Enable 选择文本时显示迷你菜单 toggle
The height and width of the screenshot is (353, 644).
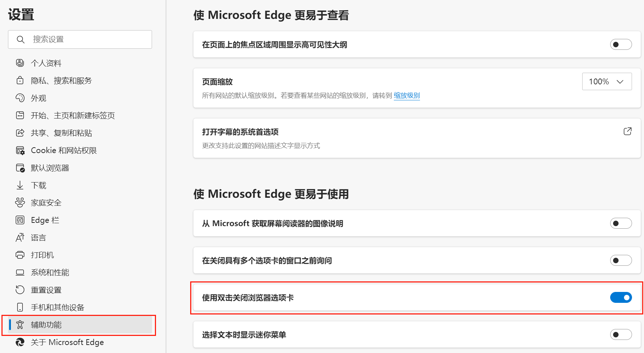(621, 335)
